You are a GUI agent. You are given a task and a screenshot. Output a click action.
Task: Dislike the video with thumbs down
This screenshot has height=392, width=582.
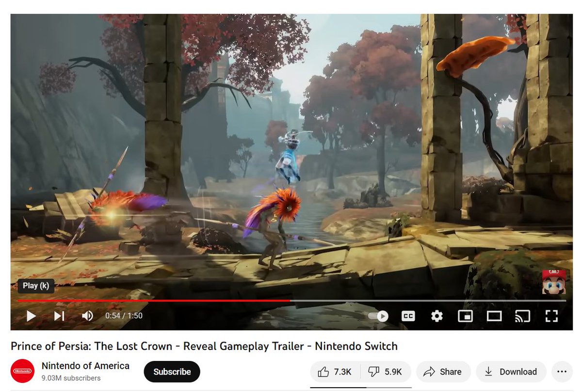[x=385, y=372]
